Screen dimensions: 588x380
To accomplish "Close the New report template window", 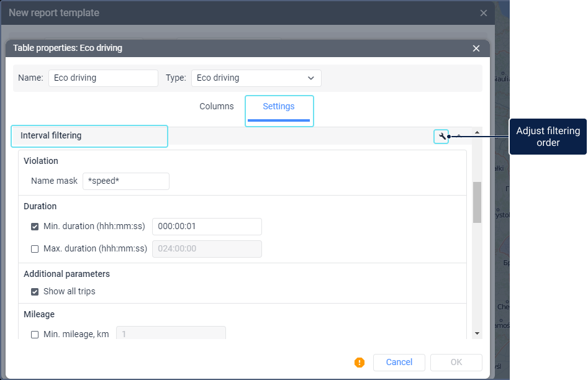I will 483,13.
